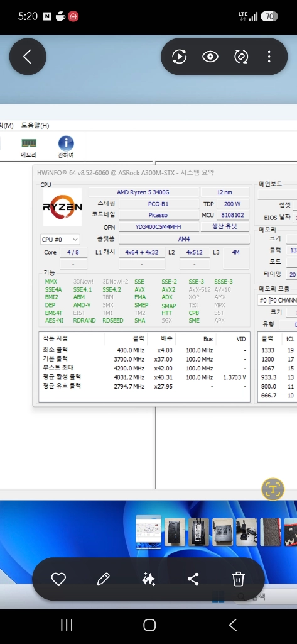Click the RDSEED feature flag
This screenshot has width=297, height=644.
(113, 320)
